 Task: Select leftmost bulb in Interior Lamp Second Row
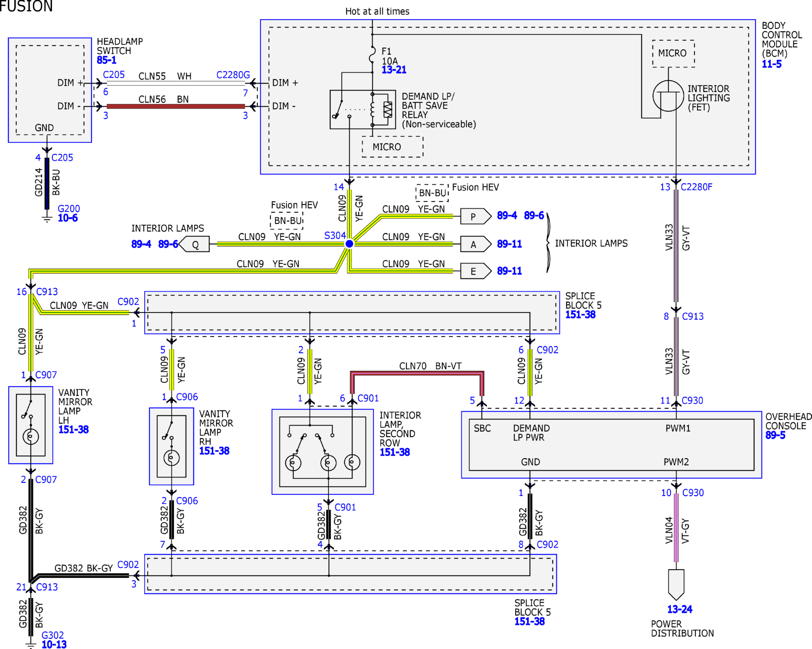click(293, 463)
